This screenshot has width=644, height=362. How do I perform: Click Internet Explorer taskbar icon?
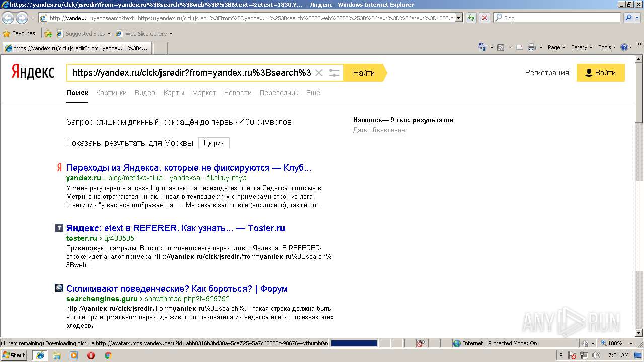[x=40, y=355]
